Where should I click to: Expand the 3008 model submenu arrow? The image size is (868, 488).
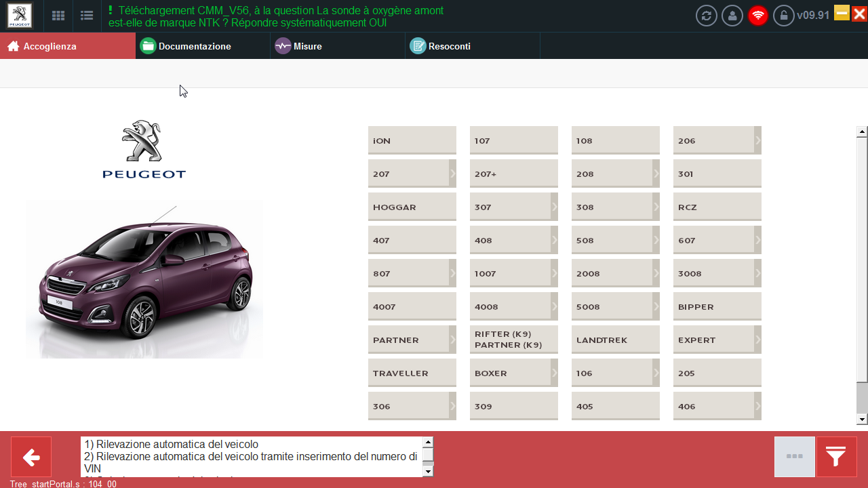757,273
